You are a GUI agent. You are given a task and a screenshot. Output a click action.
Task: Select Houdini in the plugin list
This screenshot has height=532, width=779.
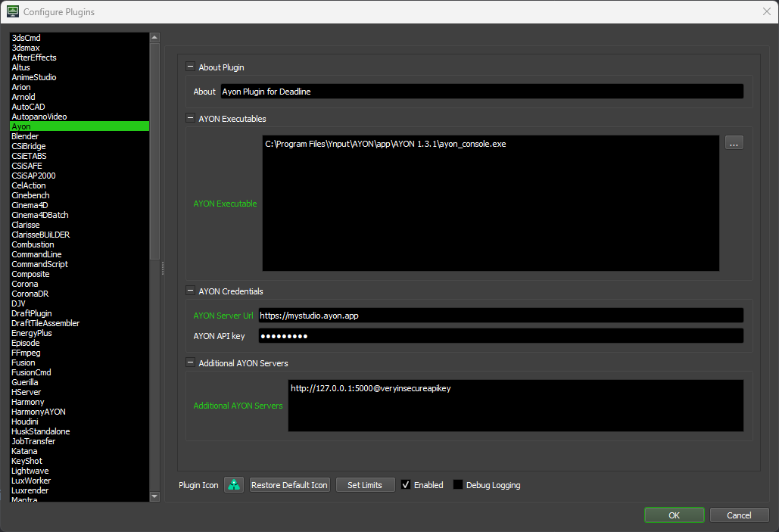(x=79, y=422)
